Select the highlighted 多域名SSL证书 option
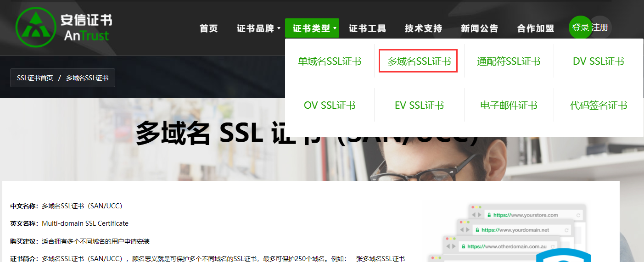Image resolution: width=644 pixels, height=262 pixels. 419,61
